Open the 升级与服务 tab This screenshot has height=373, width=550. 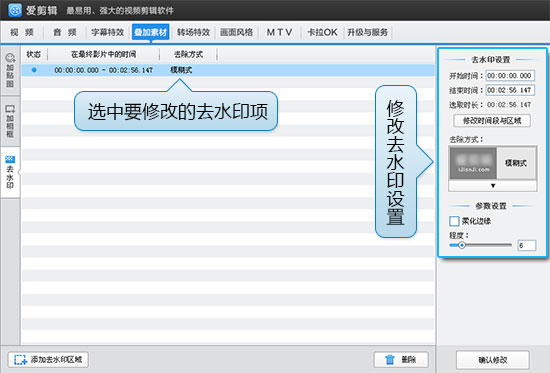367,32
